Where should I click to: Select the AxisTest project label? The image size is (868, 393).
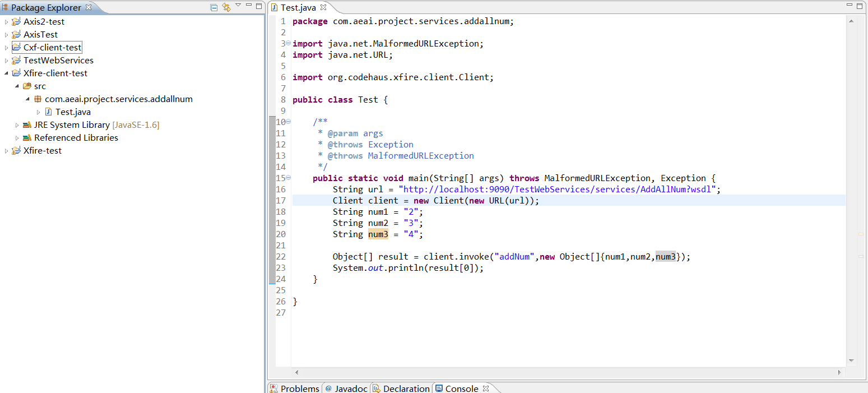pos(40,35)
